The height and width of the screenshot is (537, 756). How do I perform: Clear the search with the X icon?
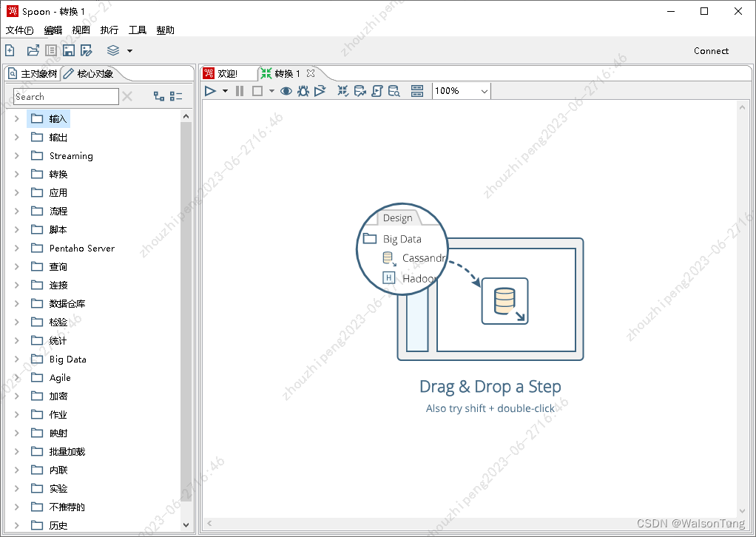tap(127, 96)
